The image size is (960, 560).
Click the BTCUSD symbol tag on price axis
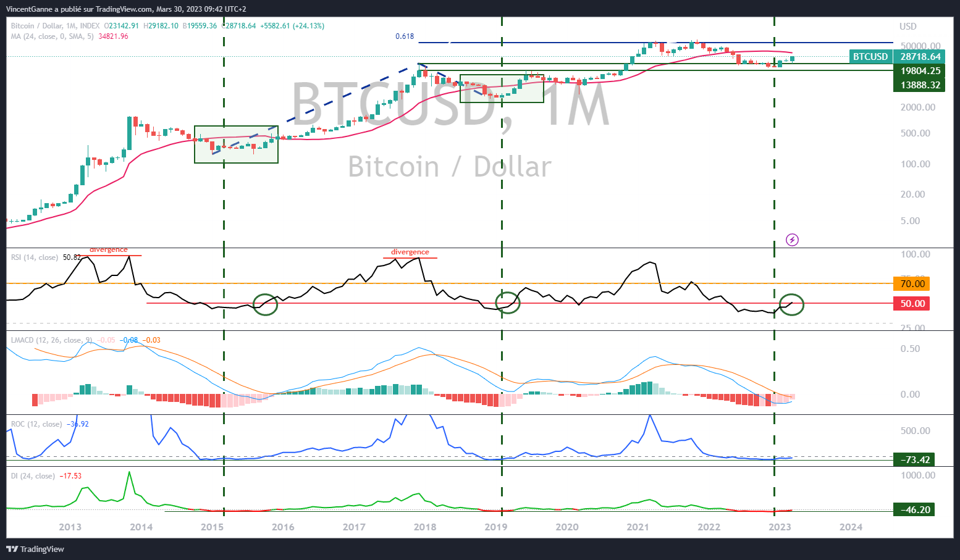click(870, 57)
